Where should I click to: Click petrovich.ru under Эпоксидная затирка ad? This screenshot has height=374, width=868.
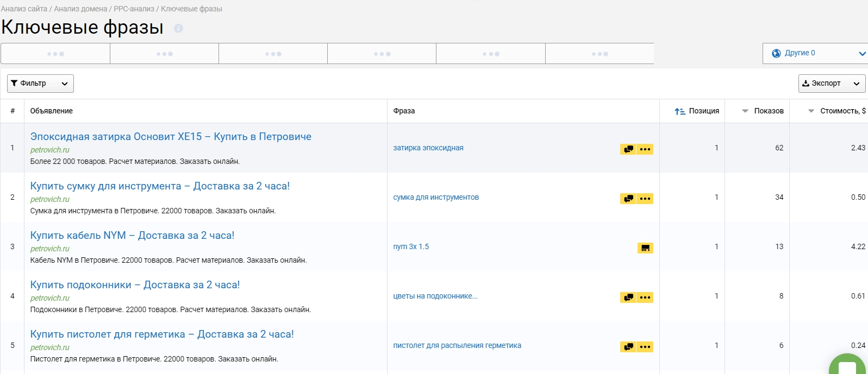(50, 150)
